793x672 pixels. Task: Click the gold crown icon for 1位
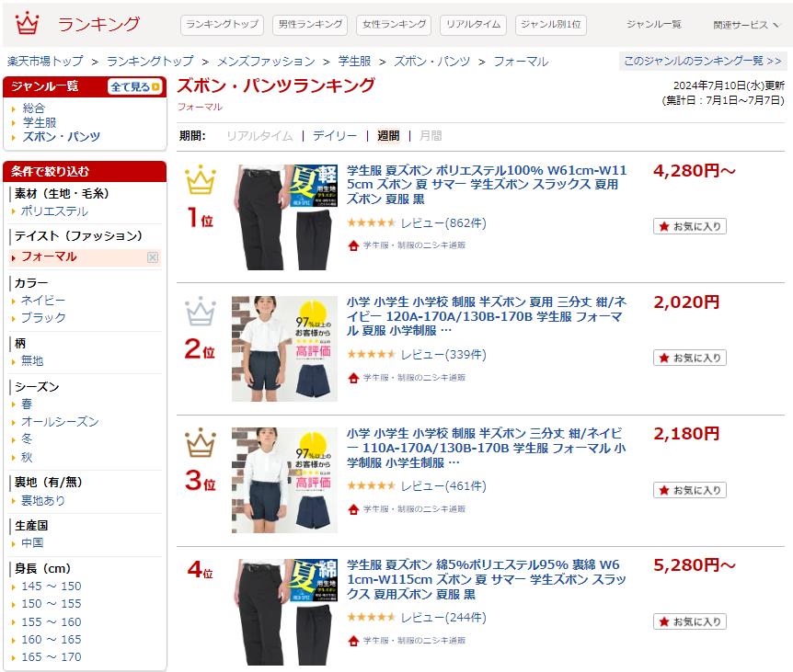pos(201,179)
